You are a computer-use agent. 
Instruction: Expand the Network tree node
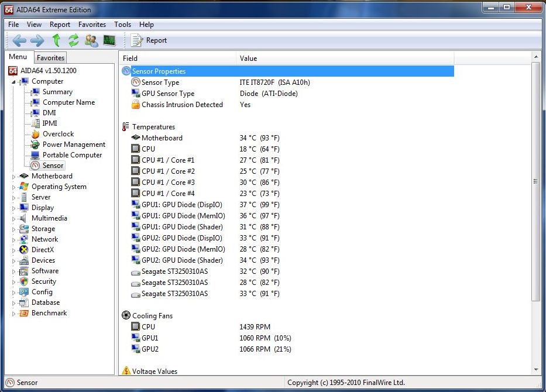click(13, 240)
